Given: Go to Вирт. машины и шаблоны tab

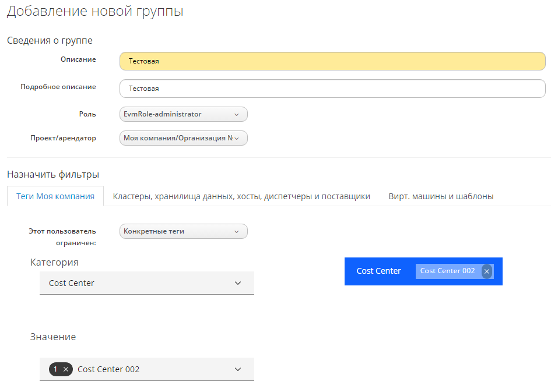Looking at the screenshot, I should tap(441, 196).
